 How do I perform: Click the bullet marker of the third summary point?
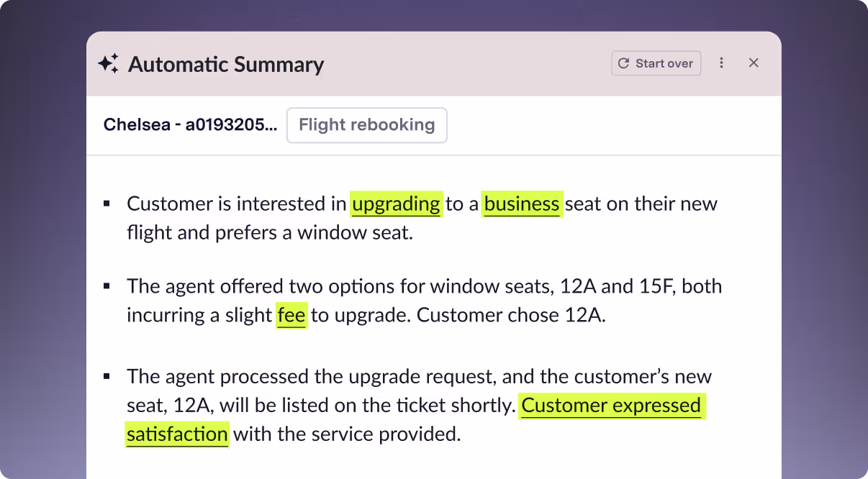point(107,375)
